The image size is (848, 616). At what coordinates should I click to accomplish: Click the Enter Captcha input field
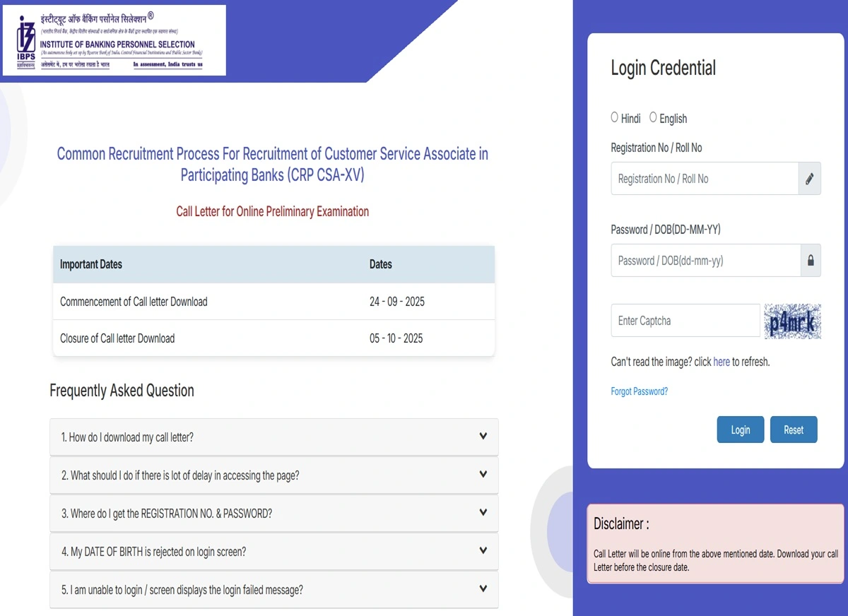pos(684,320)
